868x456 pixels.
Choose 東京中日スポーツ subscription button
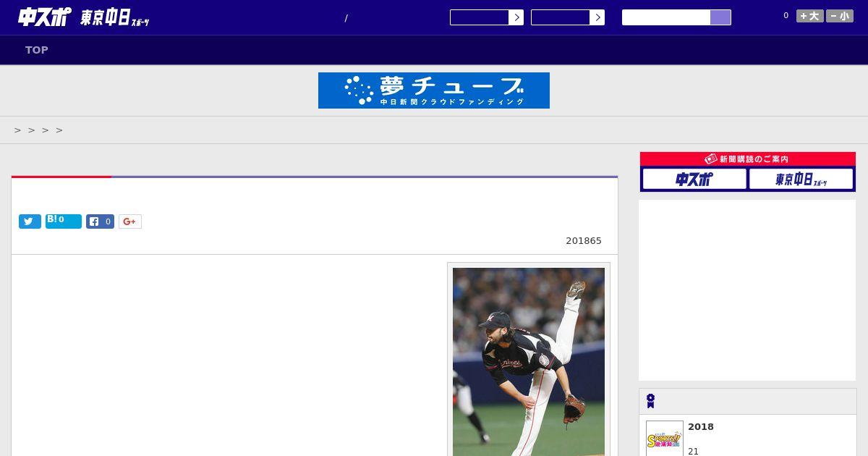tap(801, 179)
